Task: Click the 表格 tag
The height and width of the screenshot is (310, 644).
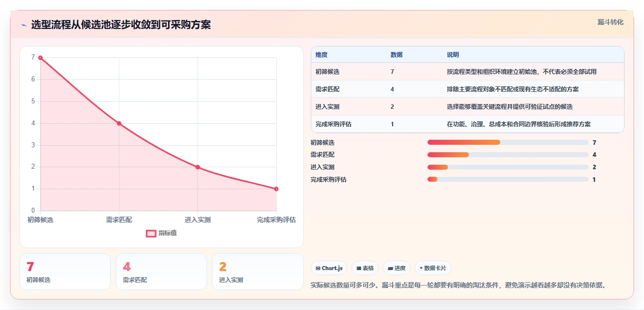Action: (365, 268)
